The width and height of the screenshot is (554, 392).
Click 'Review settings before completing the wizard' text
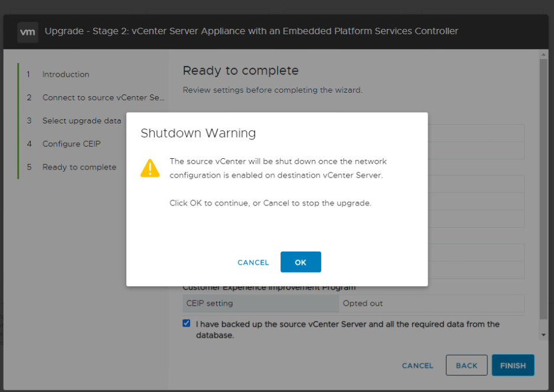[x=272, y=90]
